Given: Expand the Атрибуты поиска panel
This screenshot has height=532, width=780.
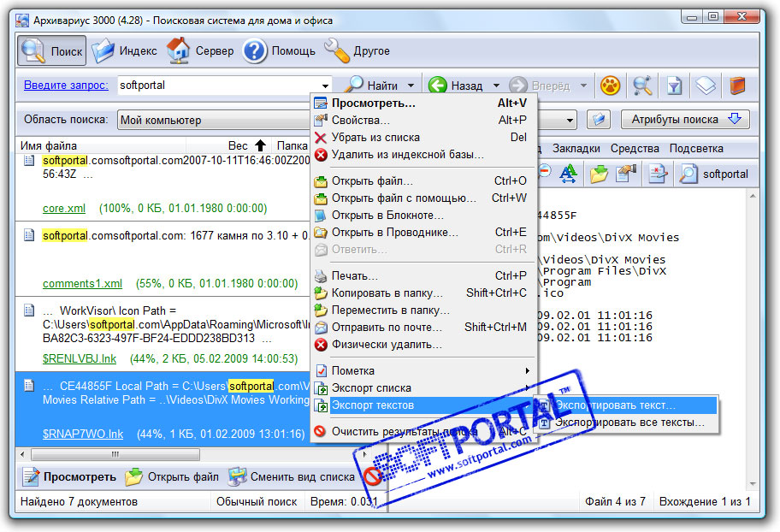Looking at the screenshot, I should tap(685, 120).
